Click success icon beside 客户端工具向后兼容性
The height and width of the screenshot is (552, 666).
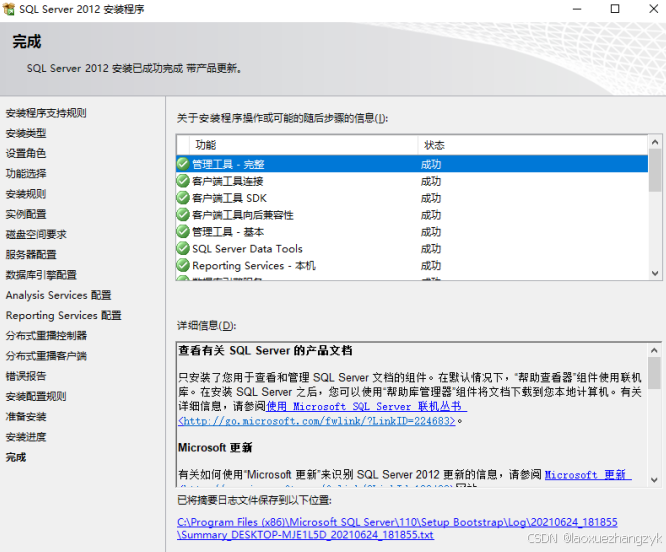[x=183, y=214]
